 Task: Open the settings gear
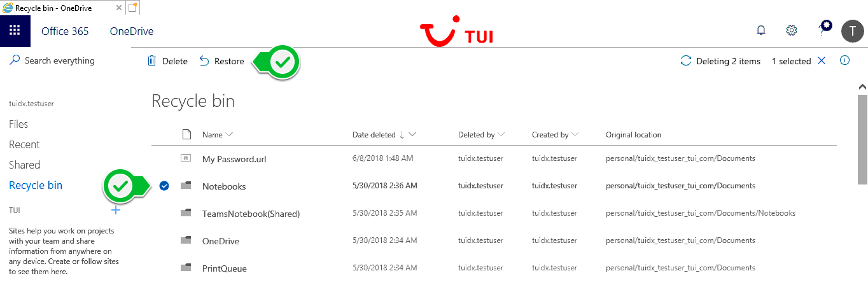791,31
